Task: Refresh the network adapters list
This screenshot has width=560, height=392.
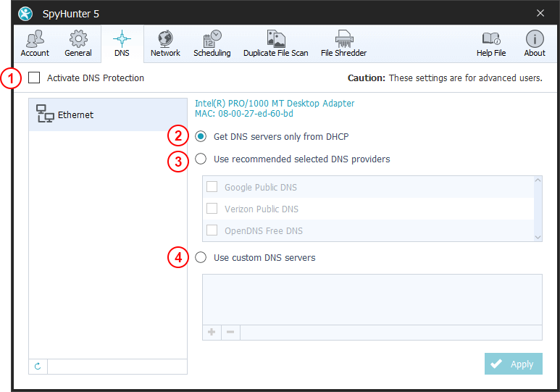Action: [x=38, y=367]
